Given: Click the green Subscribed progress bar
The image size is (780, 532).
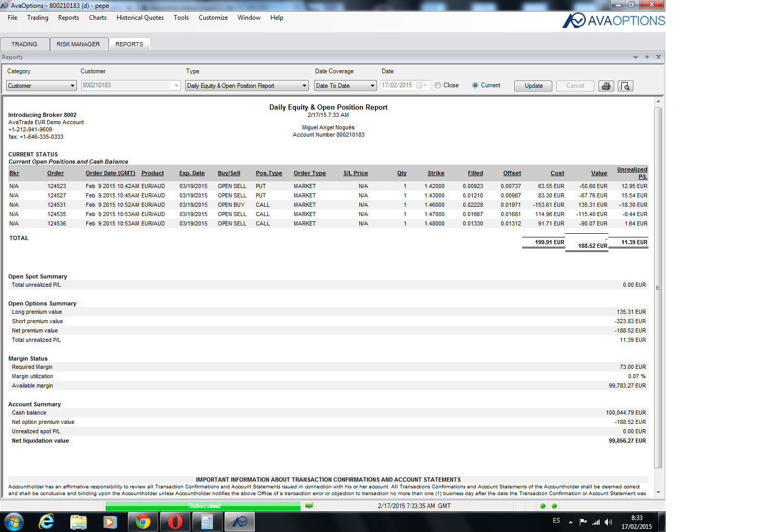Looking at the screenshot, I should pos(203,506).
